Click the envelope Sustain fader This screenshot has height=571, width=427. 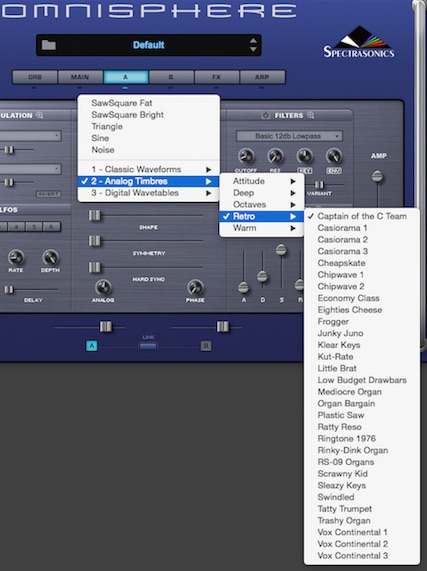[x=281, y=250]
